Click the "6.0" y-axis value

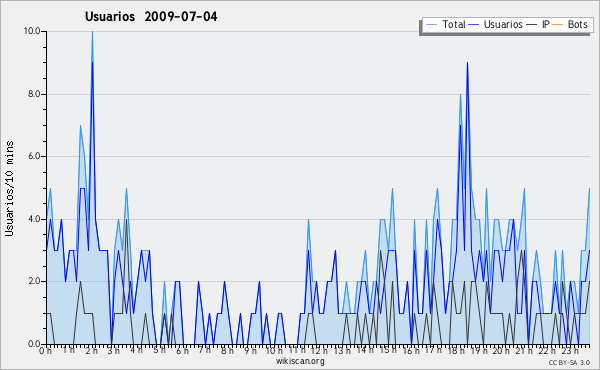34,156
